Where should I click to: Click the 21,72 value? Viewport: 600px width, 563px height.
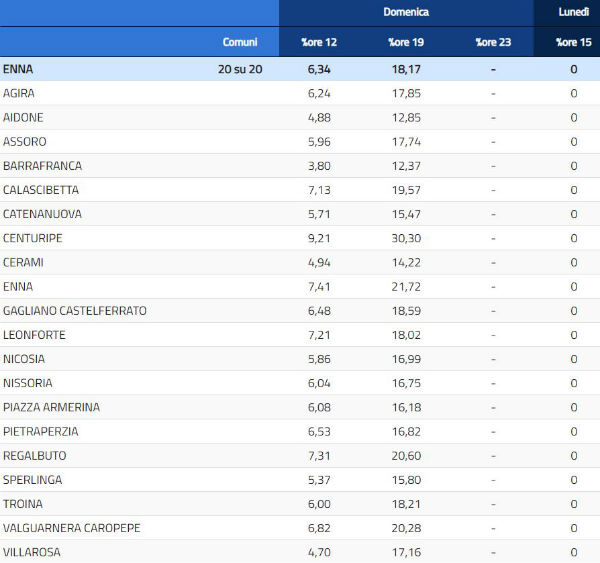[406, 287]
